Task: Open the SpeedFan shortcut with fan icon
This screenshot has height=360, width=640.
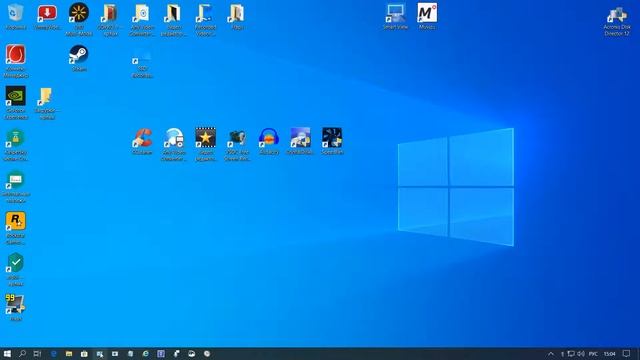Action: (332, 138)
